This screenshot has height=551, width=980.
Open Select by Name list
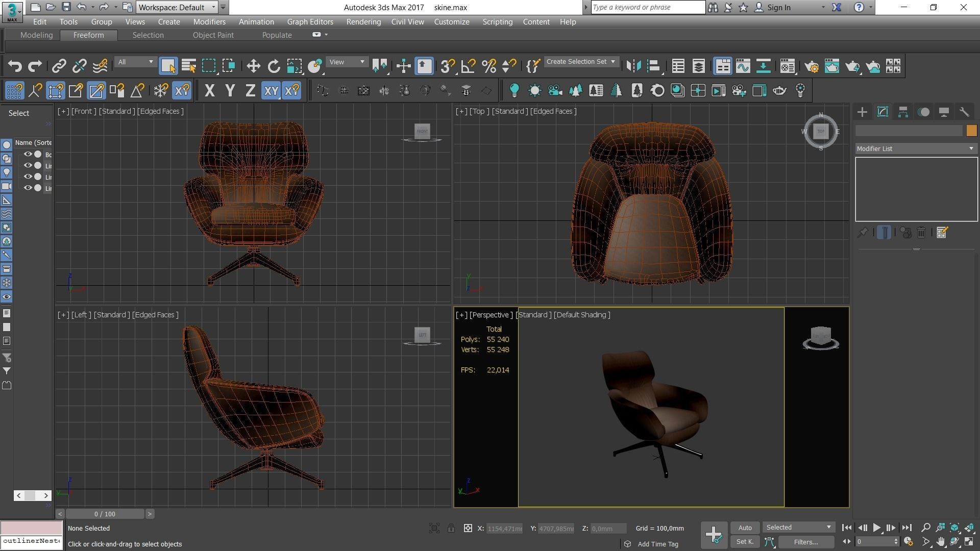point(188,66)
